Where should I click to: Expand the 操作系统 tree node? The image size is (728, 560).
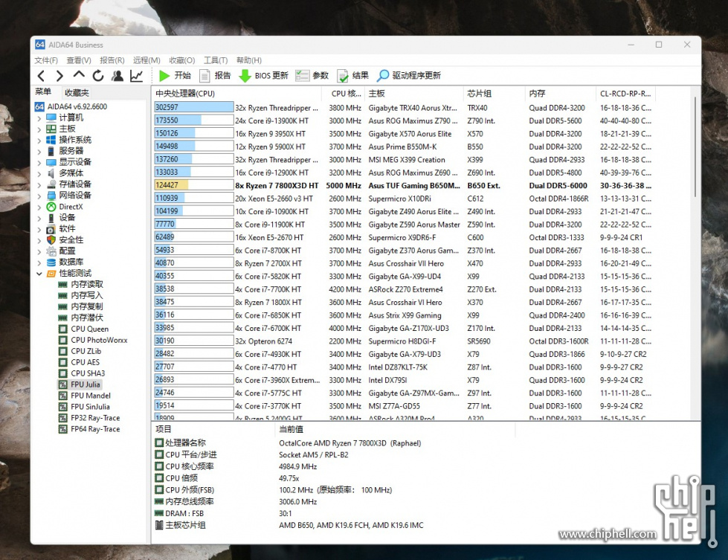click(39, 141)
